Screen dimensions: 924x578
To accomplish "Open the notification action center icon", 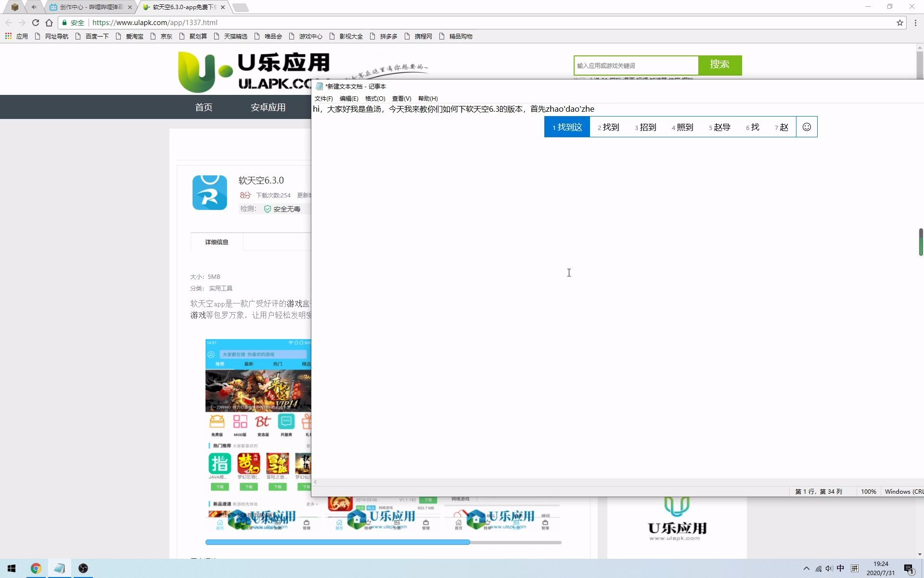I will click(909, 569).
